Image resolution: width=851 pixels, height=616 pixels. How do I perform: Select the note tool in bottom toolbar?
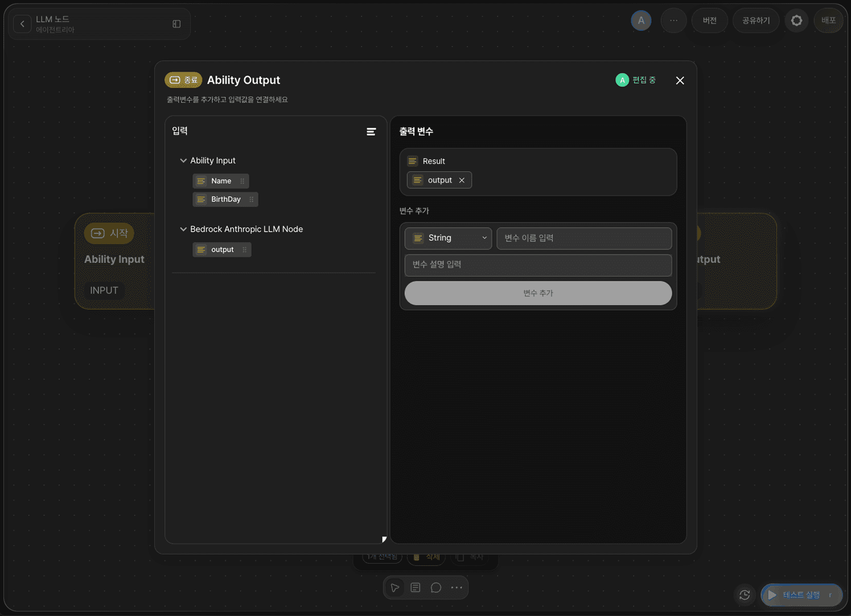coord(416,588)
